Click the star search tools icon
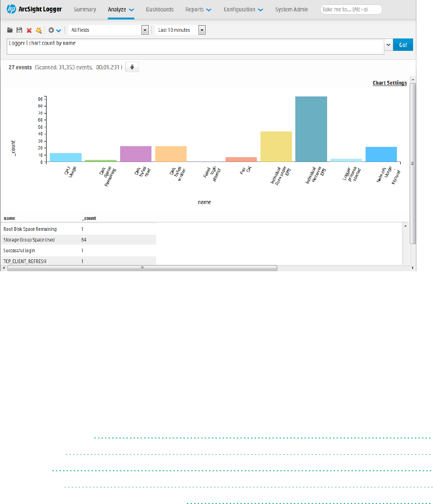 38,30
